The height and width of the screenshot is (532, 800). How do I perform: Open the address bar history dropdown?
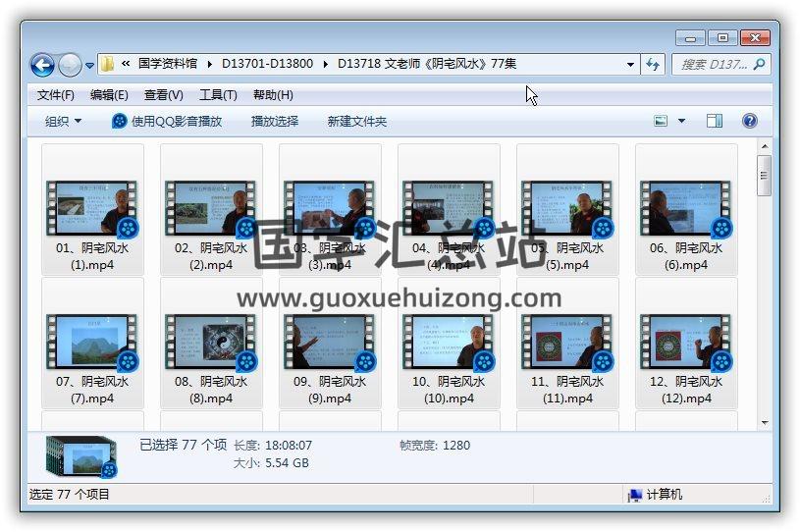(x=630, y=65)
